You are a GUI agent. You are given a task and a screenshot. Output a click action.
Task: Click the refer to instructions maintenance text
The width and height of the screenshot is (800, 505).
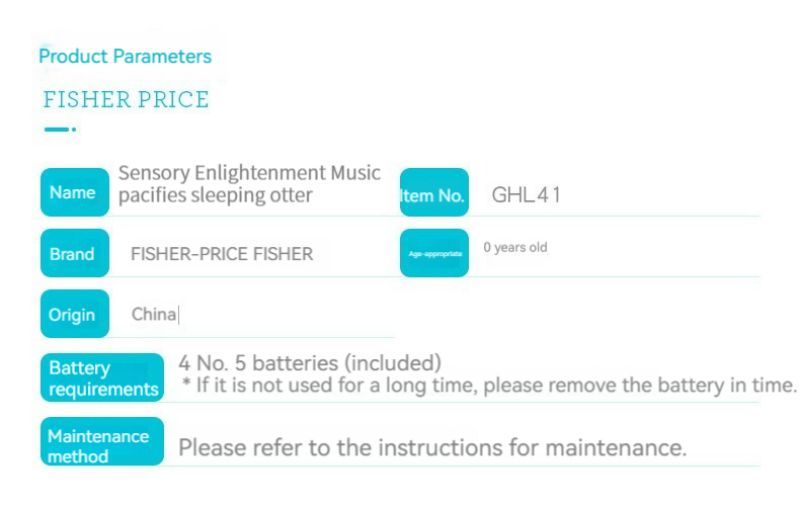tap(433, 448)
